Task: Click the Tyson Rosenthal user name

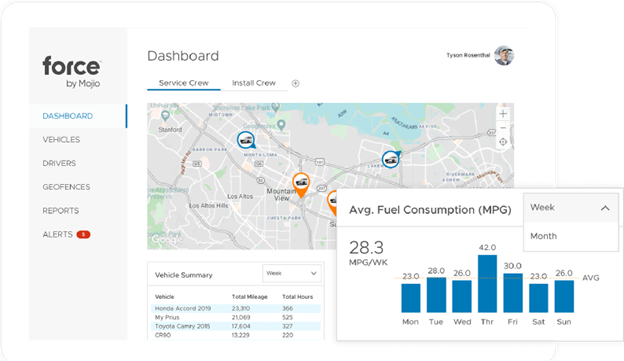Action: (468, 55)
